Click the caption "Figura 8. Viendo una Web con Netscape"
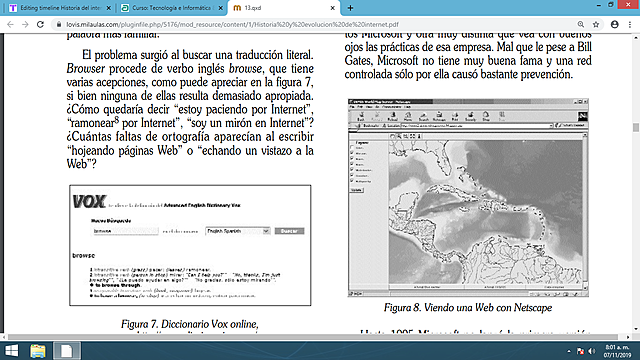The height and width of the screenshot is (360, 640). click(x=468, y=308)
